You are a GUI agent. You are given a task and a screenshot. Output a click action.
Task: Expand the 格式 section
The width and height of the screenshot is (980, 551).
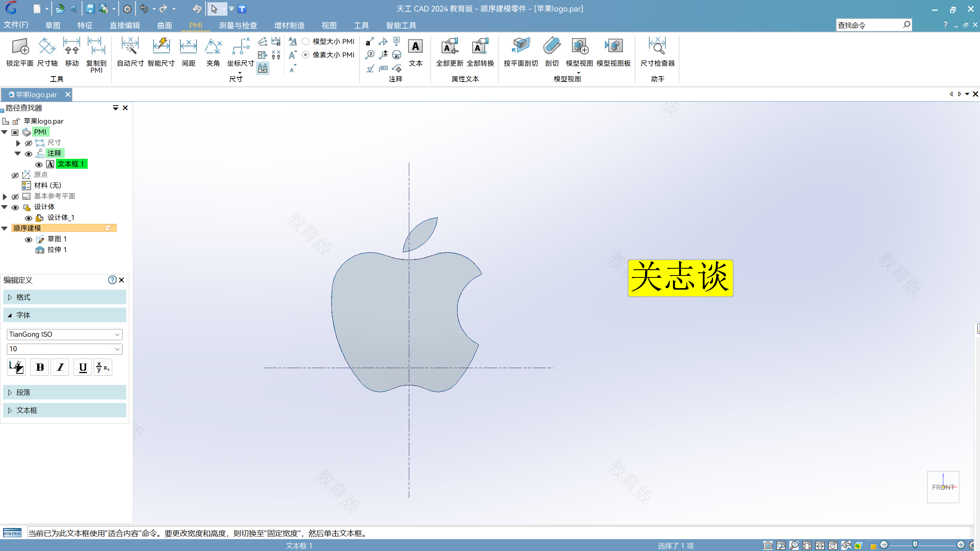64,297
